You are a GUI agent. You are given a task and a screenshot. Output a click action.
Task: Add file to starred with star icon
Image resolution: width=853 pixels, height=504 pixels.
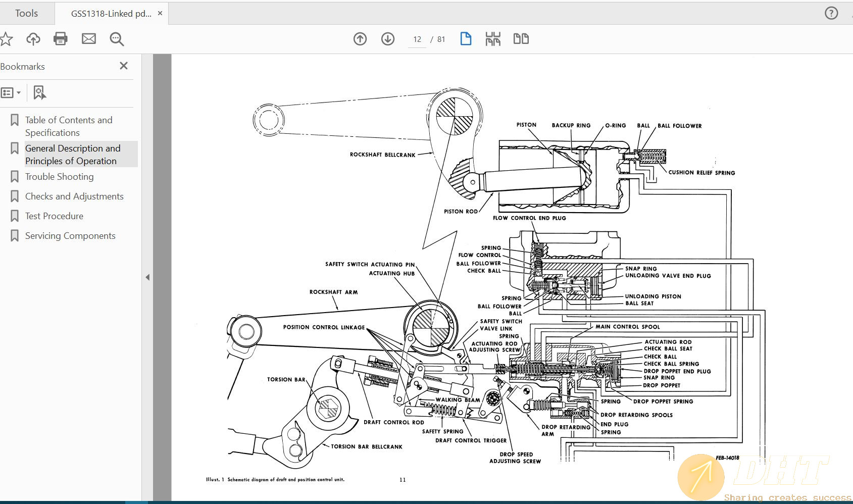coord(6,39)
